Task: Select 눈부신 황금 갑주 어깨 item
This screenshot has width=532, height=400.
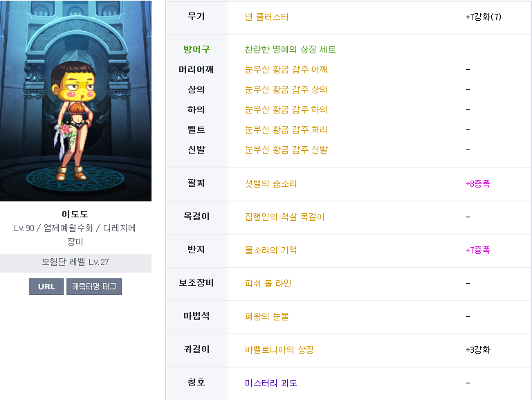Action: (286, 70)
